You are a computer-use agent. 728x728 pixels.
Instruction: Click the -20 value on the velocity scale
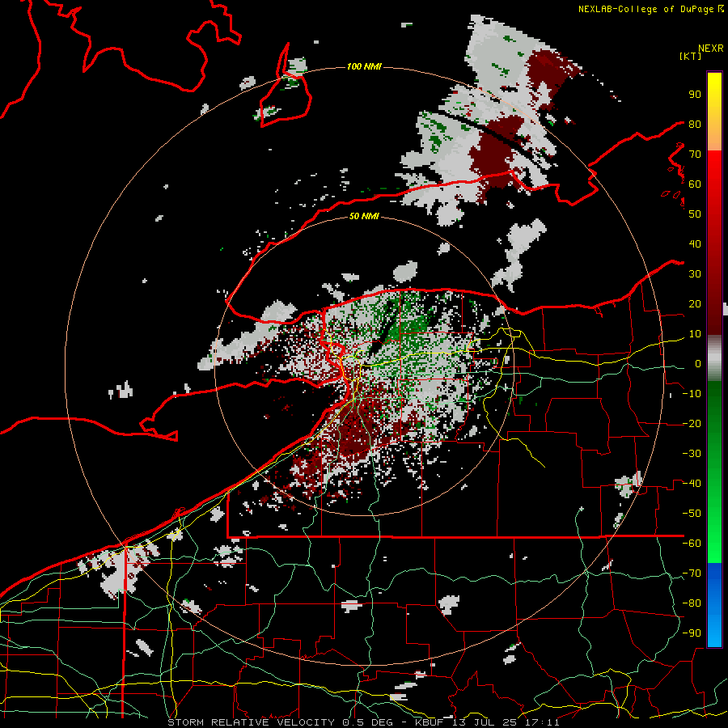pyautogui.click(x=692, y=424)
